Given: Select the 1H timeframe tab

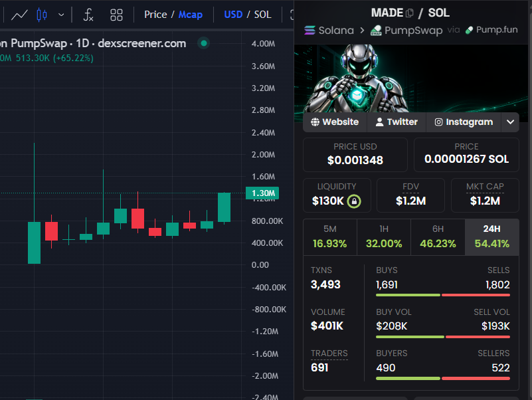Looking at the screenshot, I should (x=384, y=237).
